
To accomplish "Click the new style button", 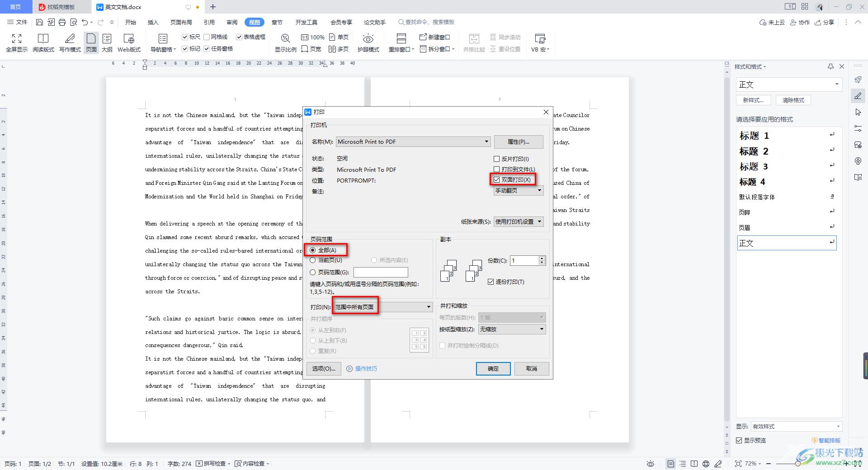I will 753,100.
